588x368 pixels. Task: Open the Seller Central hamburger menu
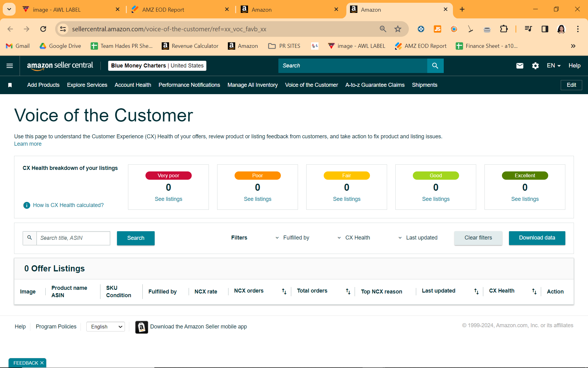point(10,66)
